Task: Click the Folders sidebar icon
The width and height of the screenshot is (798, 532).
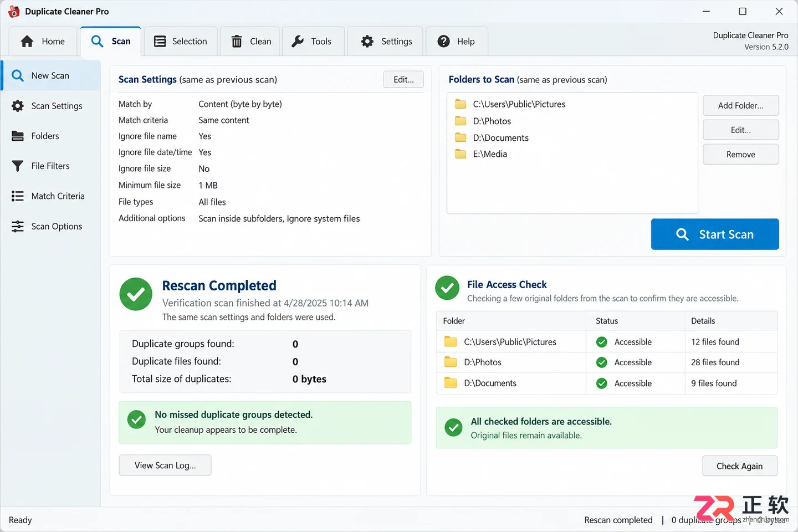Action: (x=18, y=136)
